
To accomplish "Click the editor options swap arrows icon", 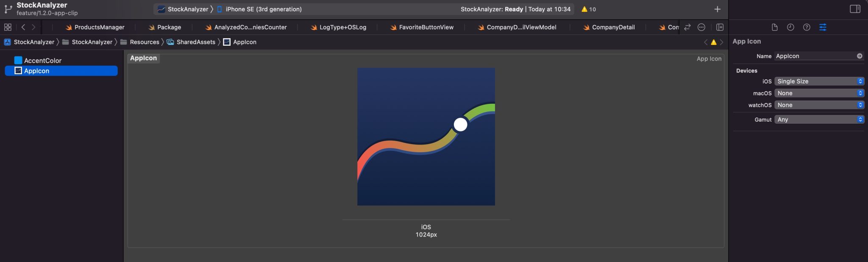I will tap(687, 27).
